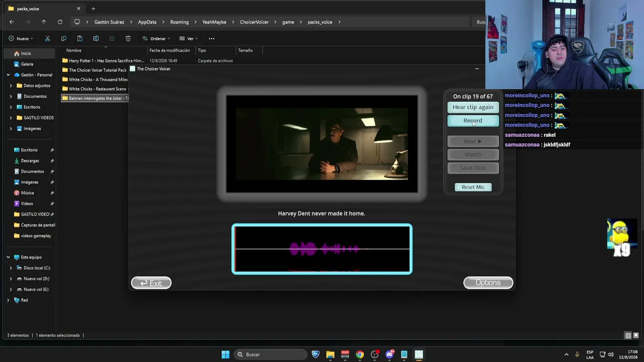Expand the Disco local (C:) drive

click(11, 268)
